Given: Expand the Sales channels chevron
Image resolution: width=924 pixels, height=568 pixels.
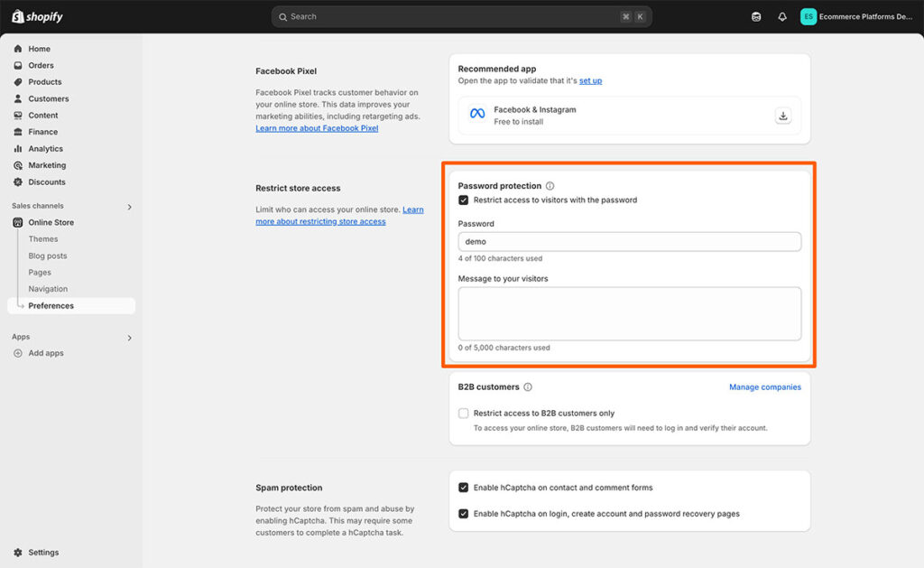Looking at the screenshot, I should tap(129, 207).
